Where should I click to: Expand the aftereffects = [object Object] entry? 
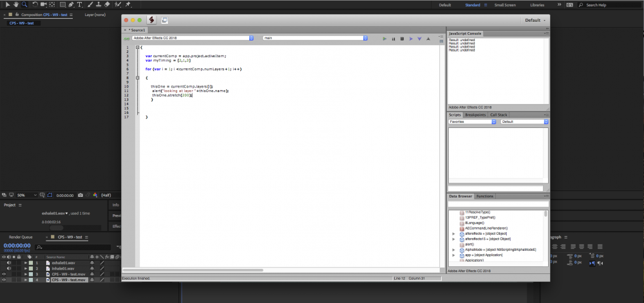453,234
